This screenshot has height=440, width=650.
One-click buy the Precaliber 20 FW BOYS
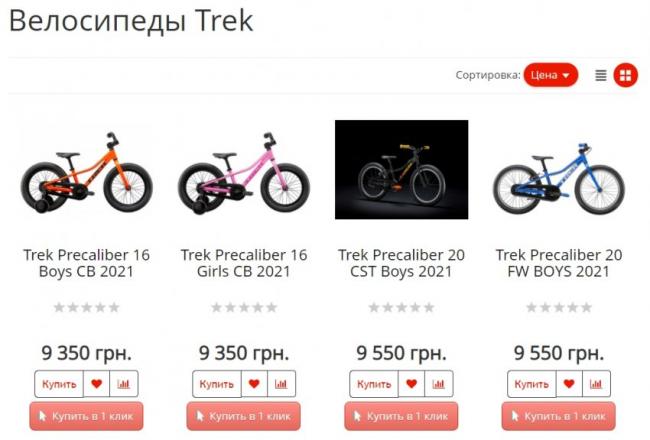click(x=559, y=416)
